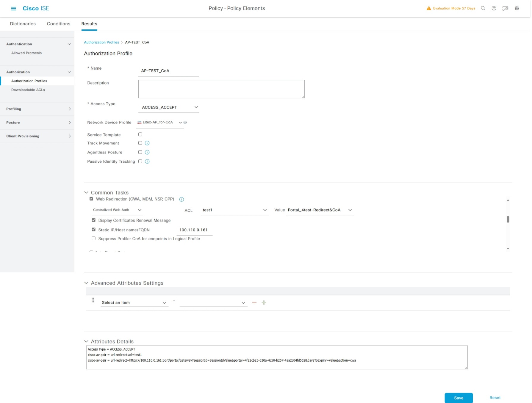Click the minus icon to remove attribute

[254, 302]
